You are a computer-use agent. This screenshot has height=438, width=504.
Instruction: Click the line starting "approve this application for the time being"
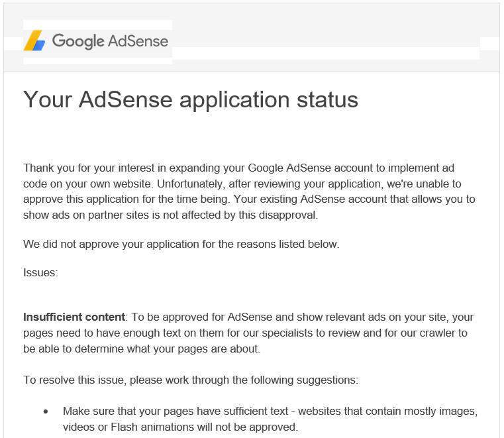tap(249, 199)
